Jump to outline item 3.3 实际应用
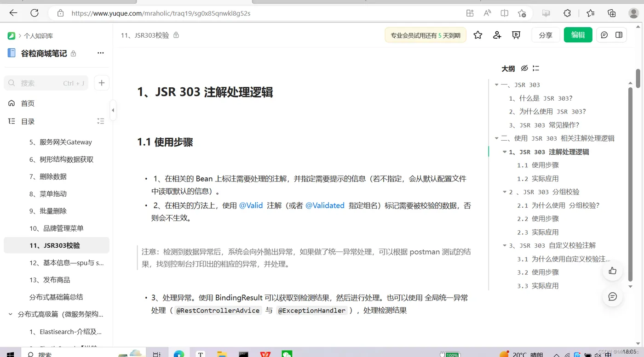Image resolution: width=644 pixels, height=357 pixels. coord(538,286)
